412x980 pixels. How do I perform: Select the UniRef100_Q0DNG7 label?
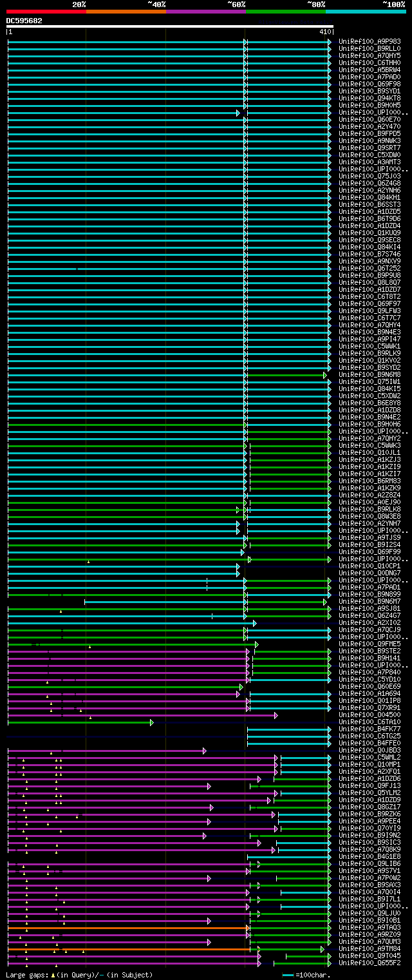pyautogui.click(x=371, y=573)
